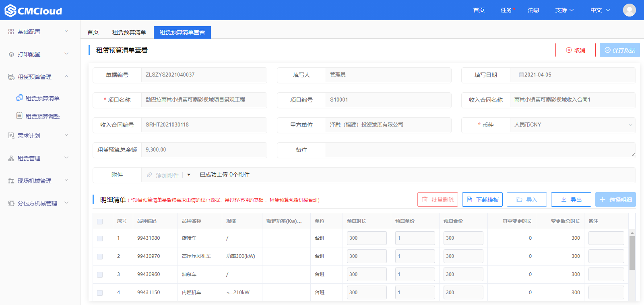The height and width of the screenshot is (305, 644).
Task: Expand the 现场机械管理 menu chevron
Action: [x=66, y=180]
